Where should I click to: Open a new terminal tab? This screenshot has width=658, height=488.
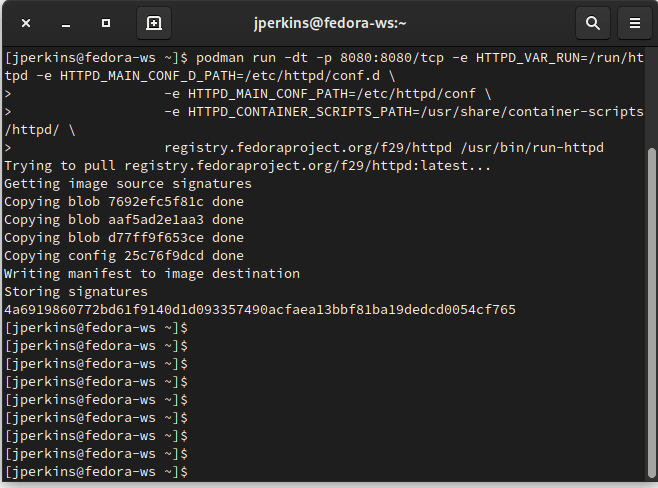coord(154,23)
